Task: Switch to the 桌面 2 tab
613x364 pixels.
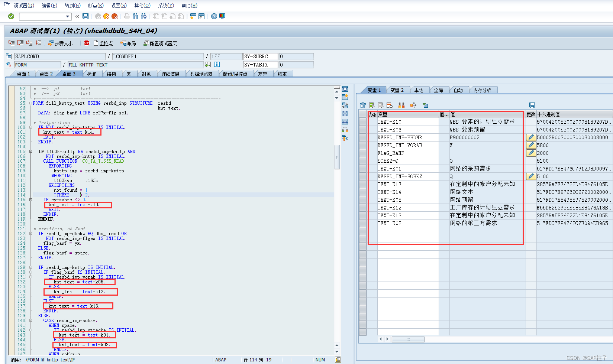Action: click(x=46, y=74)
